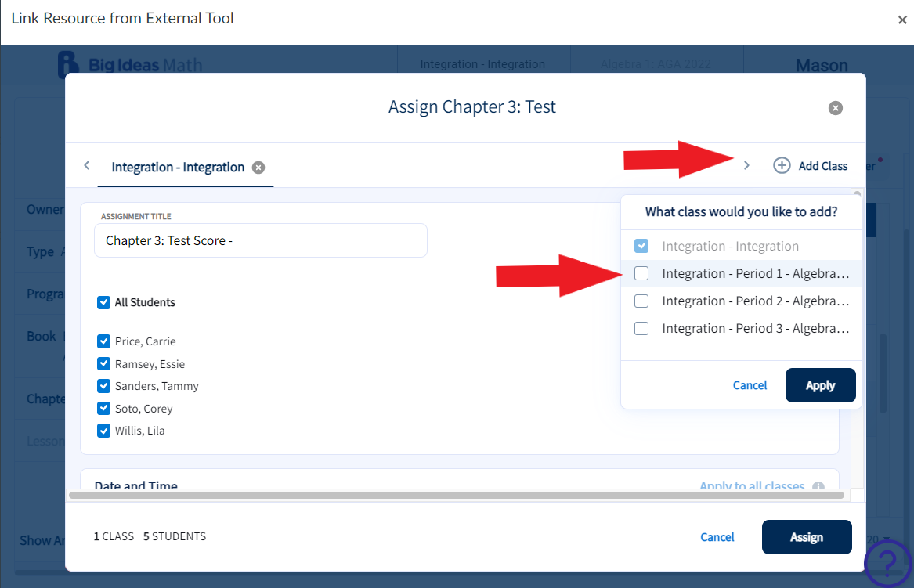Click the Assignment Title input field
914x588 pixels.
pos(260,240)
